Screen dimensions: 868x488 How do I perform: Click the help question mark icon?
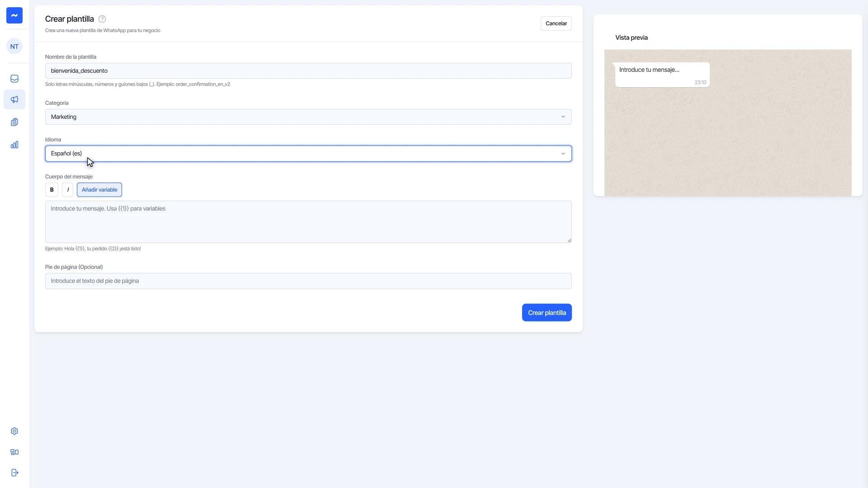point(102,19)
